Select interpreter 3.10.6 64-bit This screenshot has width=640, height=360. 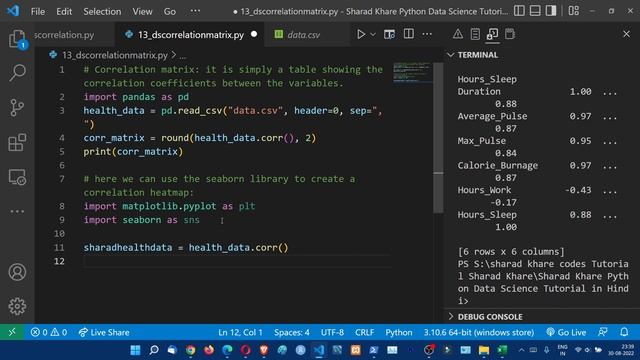coord(478,332)
